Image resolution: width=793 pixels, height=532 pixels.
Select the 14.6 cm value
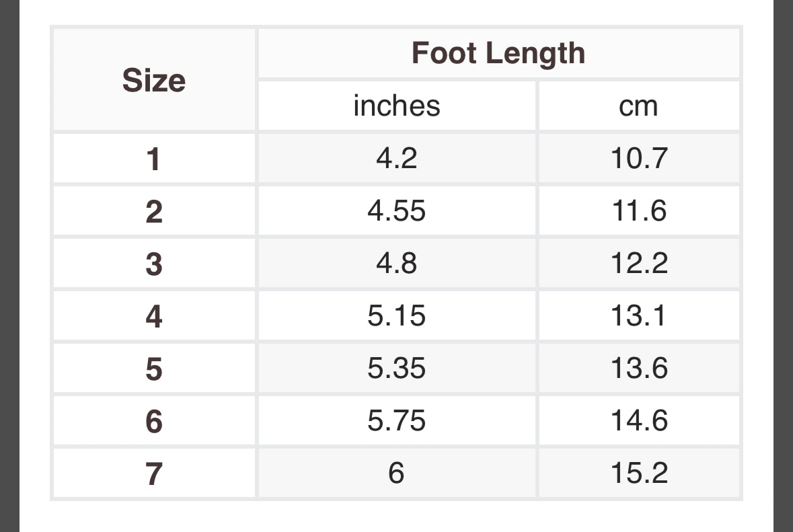coord(639,421)
